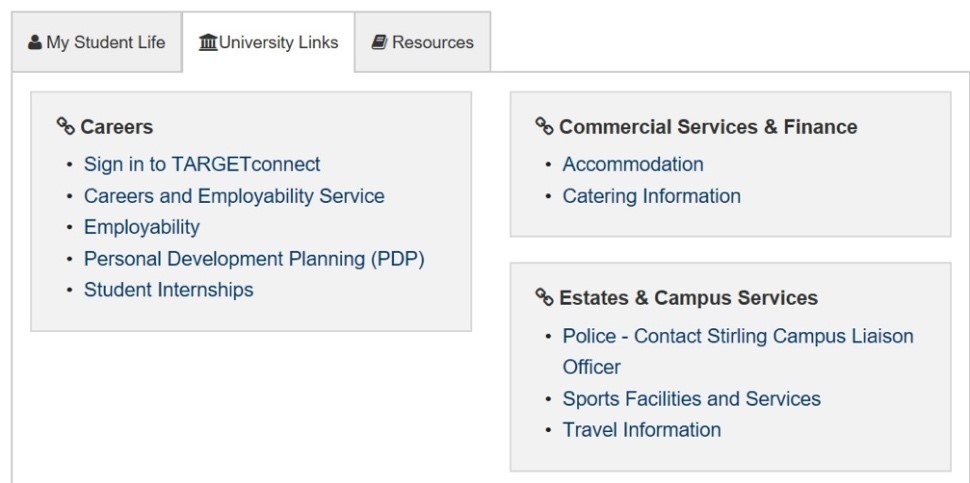View the Travel Information link
The image size is (970, 483).
coord(642,430)
